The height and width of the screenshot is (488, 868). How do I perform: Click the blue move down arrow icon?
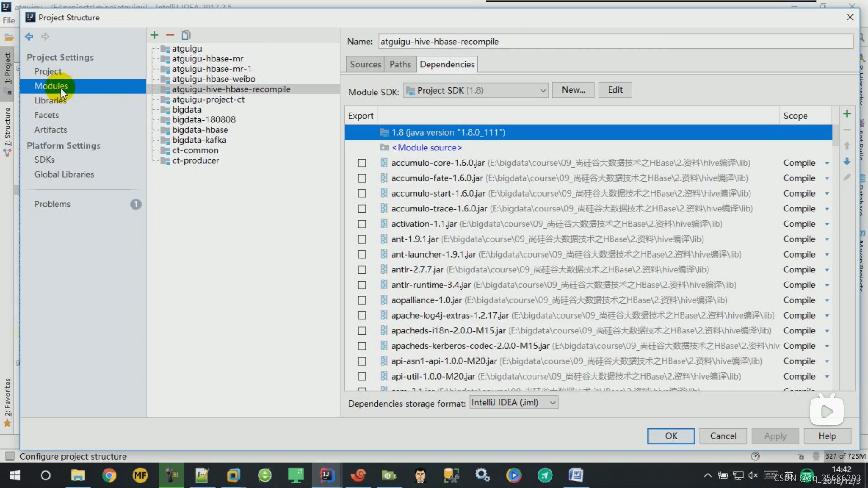click(x=847, y=161)
